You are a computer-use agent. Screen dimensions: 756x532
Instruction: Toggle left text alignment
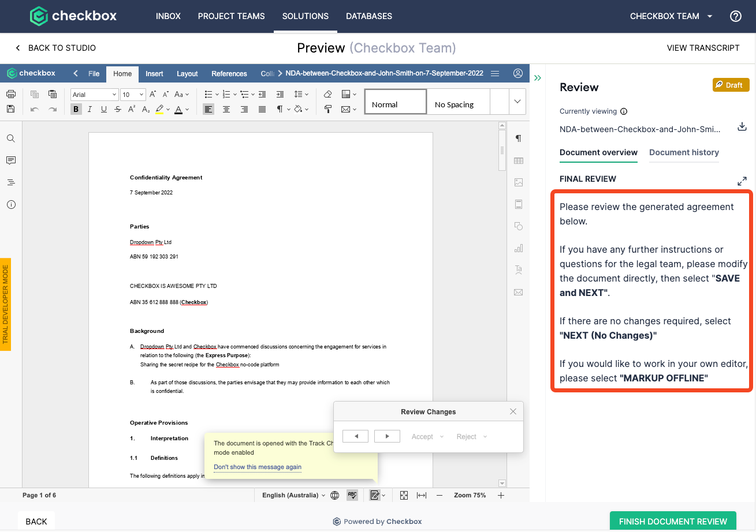coord(208,109)
